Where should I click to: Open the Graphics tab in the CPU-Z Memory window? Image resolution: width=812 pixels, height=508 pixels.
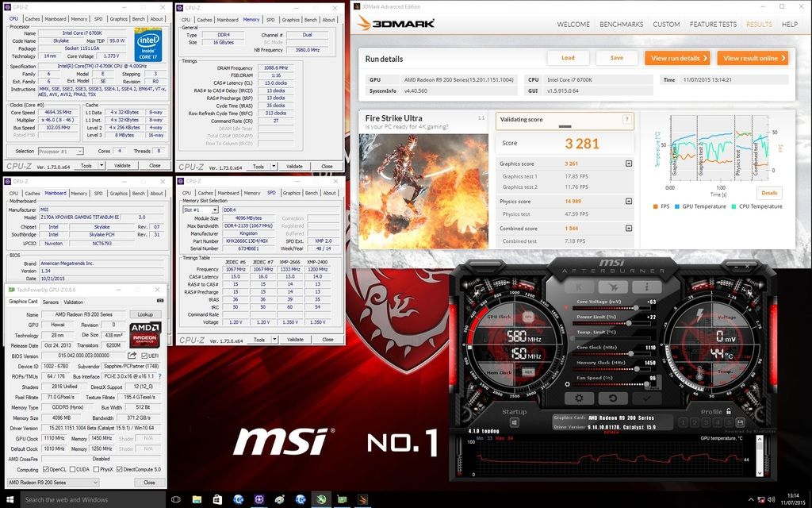[290, 20]
